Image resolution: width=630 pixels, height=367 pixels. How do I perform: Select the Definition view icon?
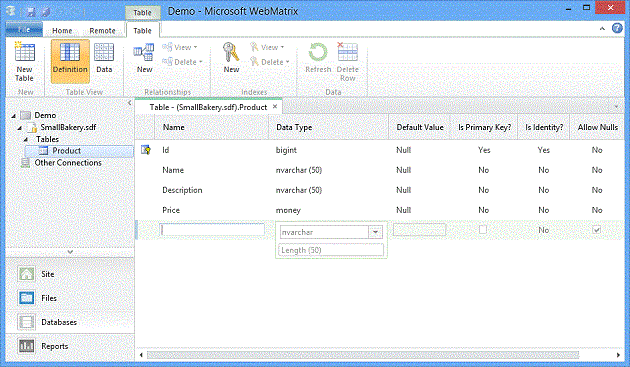(x=70, y=52)
